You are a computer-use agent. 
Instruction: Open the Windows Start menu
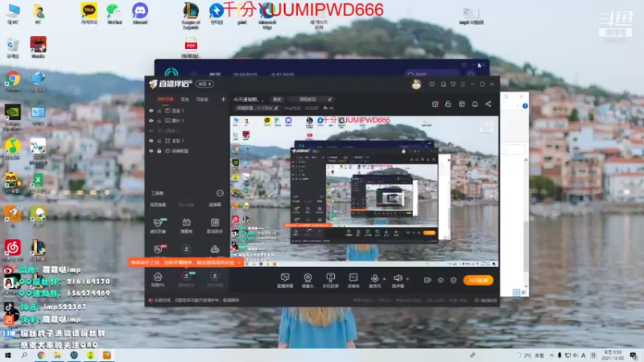pos(8,356)
